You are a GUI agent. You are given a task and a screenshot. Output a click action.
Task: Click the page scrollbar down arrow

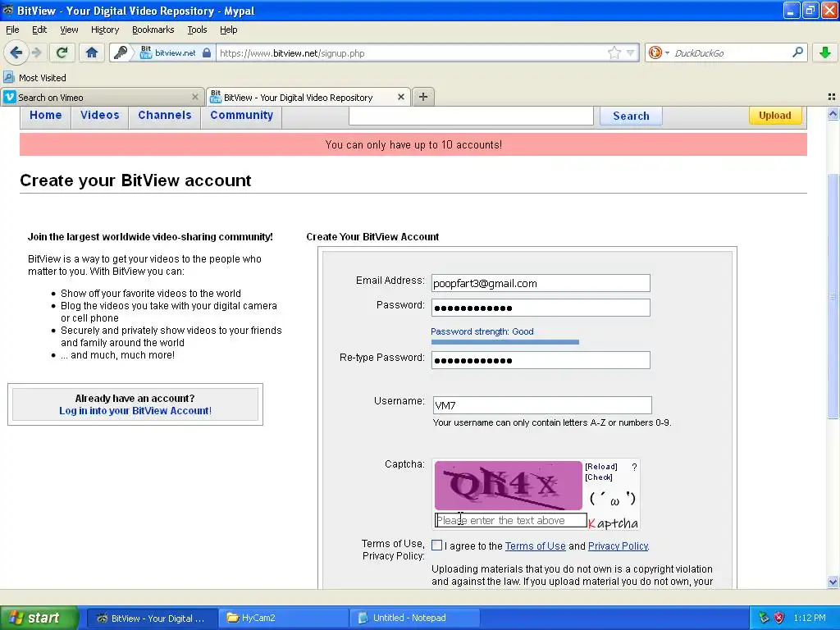tap(833, 582)
